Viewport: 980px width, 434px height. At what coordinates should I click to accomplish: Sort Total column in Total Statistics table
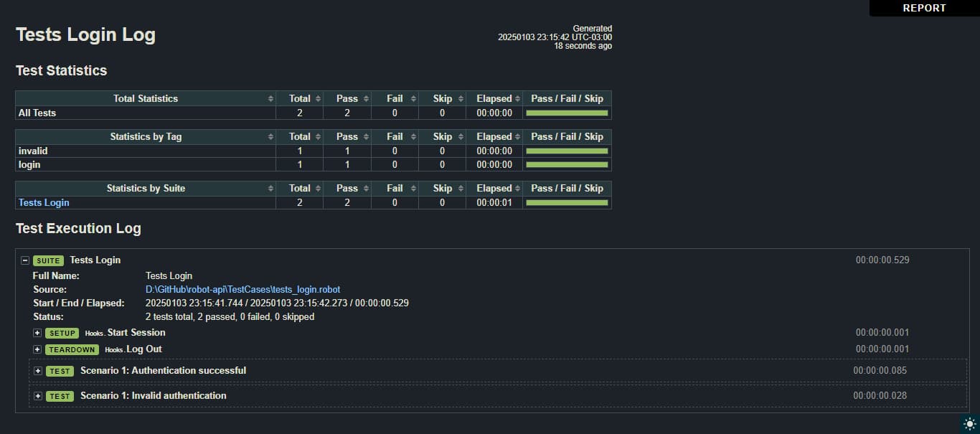click(x=300, y=98)
